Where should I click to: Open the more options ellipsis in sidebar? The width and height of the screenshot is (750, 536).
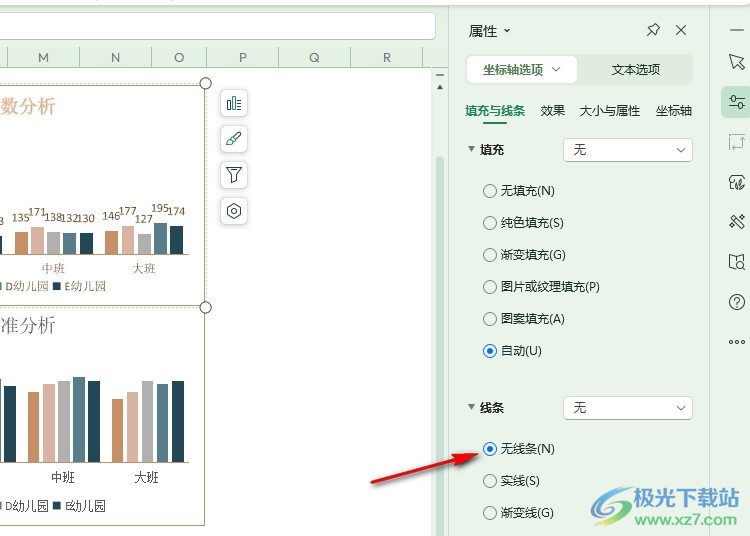[x=737, y=342]
